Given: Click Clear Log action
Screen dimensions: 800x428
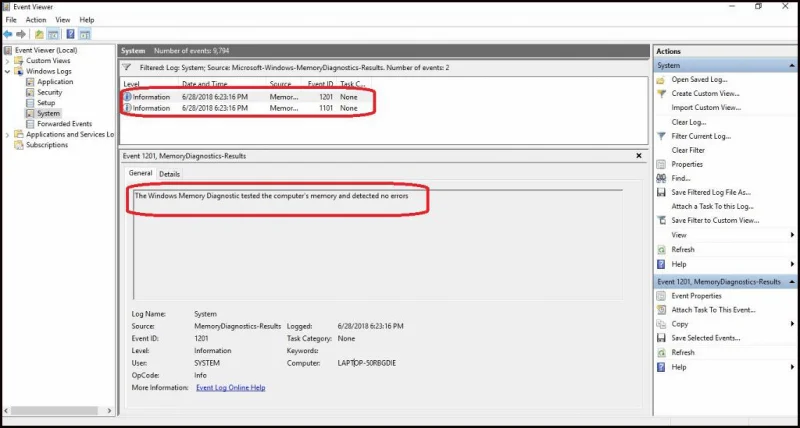Looking at the screenshot, I should point(689,122).
